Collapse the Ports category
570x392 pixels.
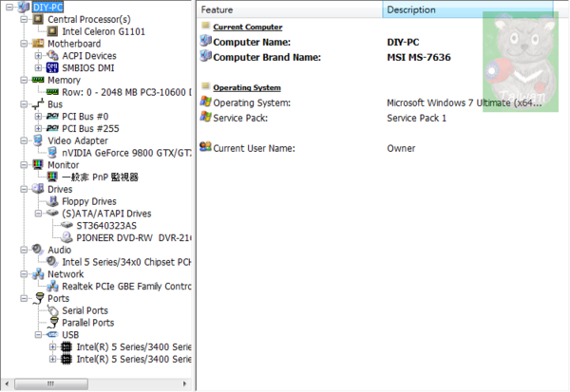tap(25, 298)
